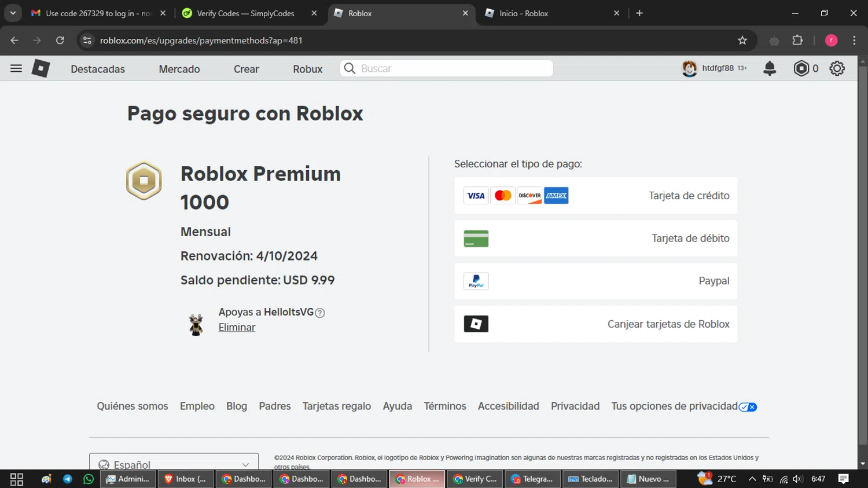Screen dimensions: 868x488
Task: Open the Crear nav item
Action: [x=246, y=69]
